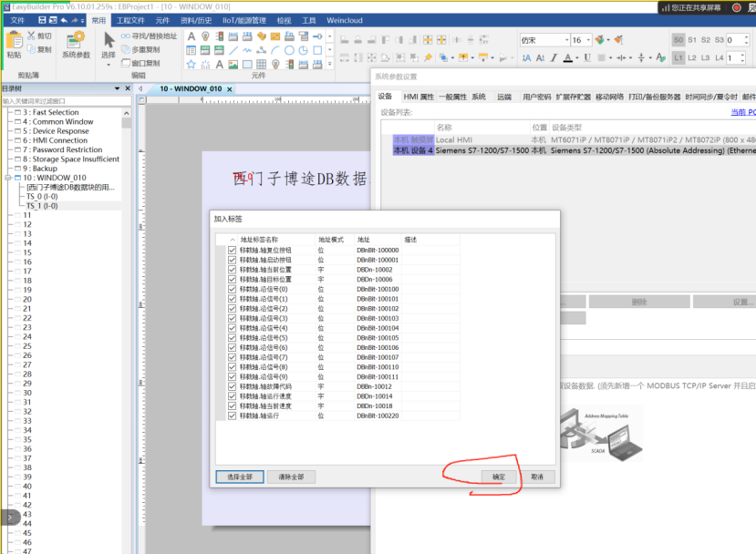Close the 10 - WINDOW_010 document tab
The width and height of the screenshot is (756, 554).
[230, 89]
